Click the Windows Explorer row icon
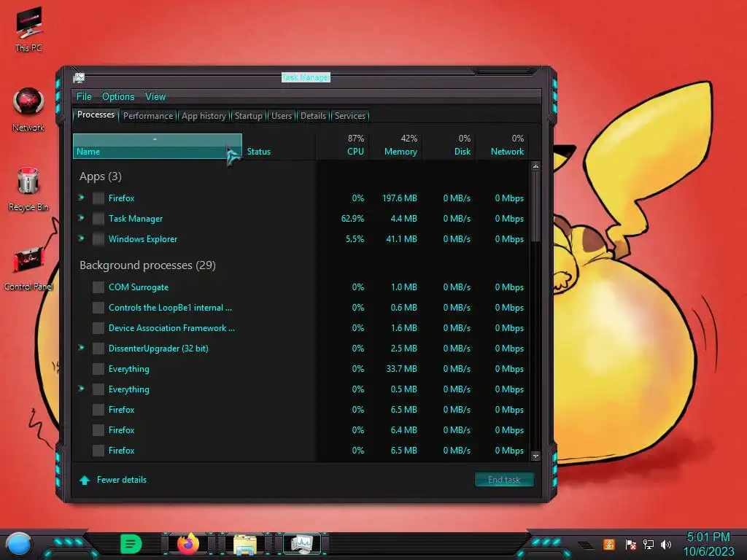The height and width of the screenshot is (560, 747). point(98,239)
